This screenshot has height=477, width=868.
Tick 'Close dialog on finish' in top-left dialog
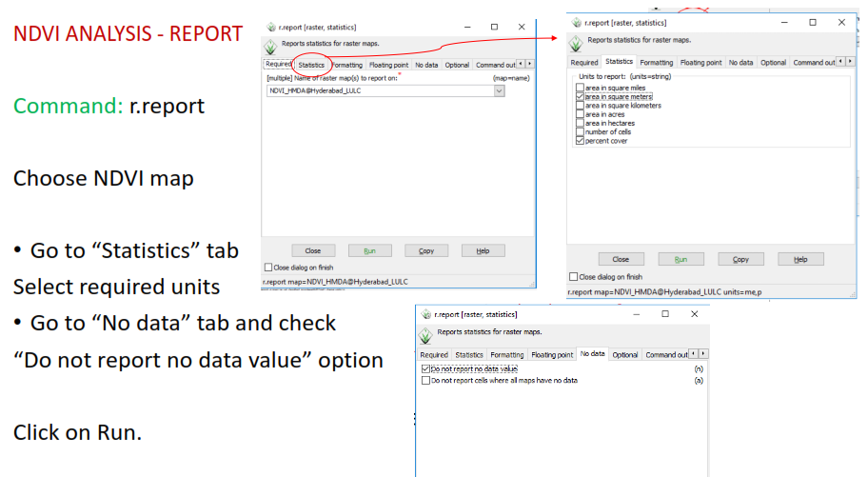tap(268, 268)
